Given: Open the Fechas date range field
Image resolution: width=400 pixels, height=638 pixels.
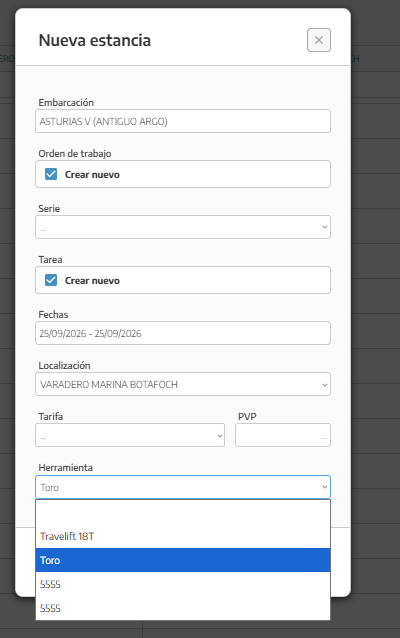Looking at the screenshot, I should point(183,333).
